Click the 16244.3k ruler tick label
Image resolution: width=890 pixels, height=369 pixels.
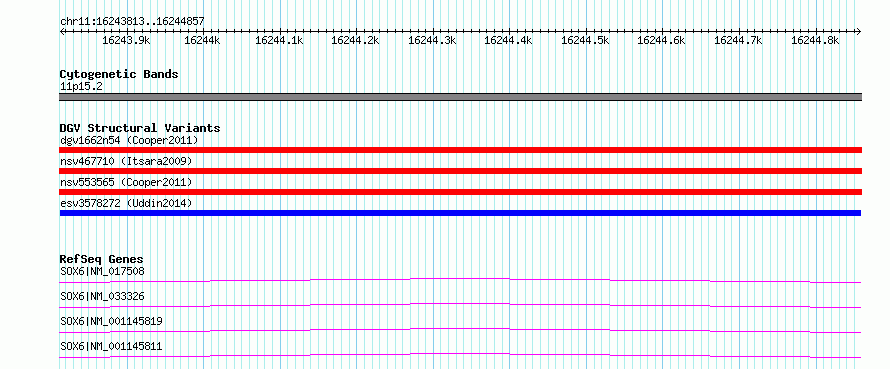click(x=432, y=40)
